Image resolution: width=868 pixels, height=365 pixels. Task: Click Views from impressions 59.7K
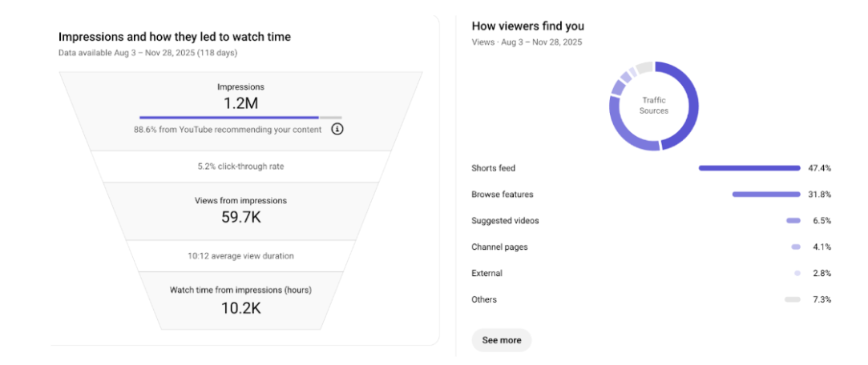point(240,217)
